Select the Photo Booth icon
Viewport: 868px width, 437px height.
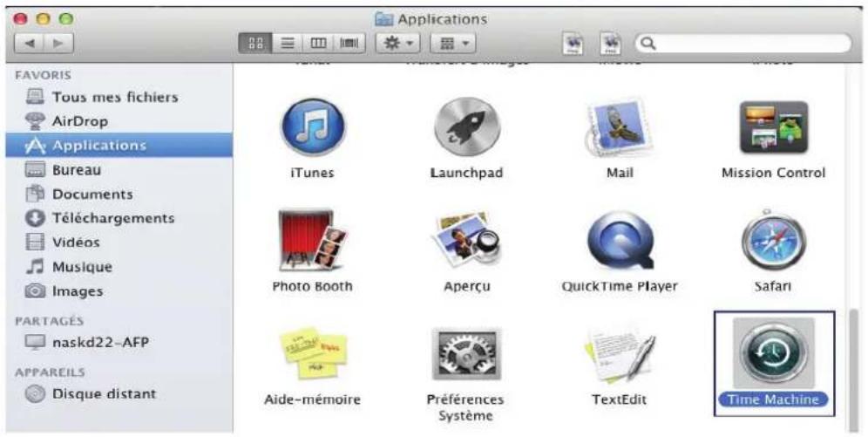[x=313, y=241]
